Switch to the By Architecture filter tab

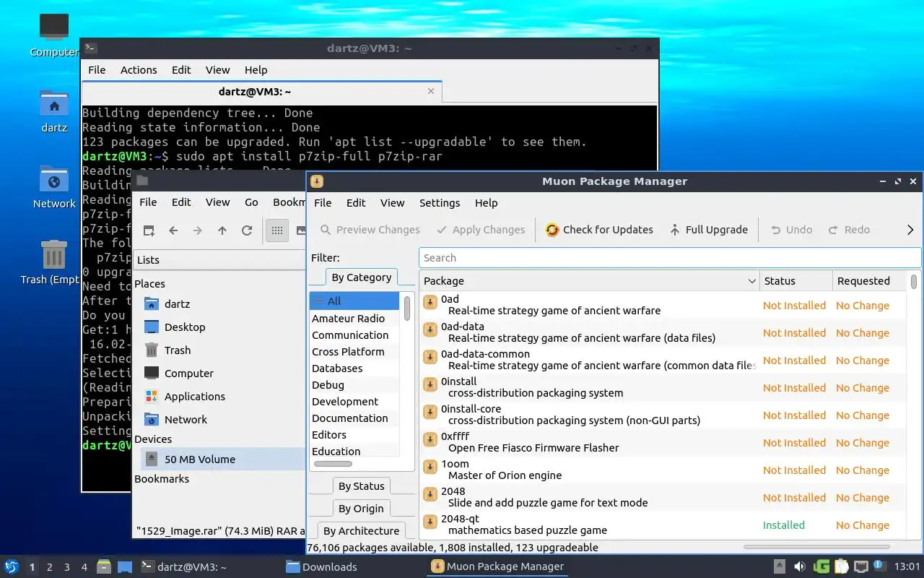point(361,531)
